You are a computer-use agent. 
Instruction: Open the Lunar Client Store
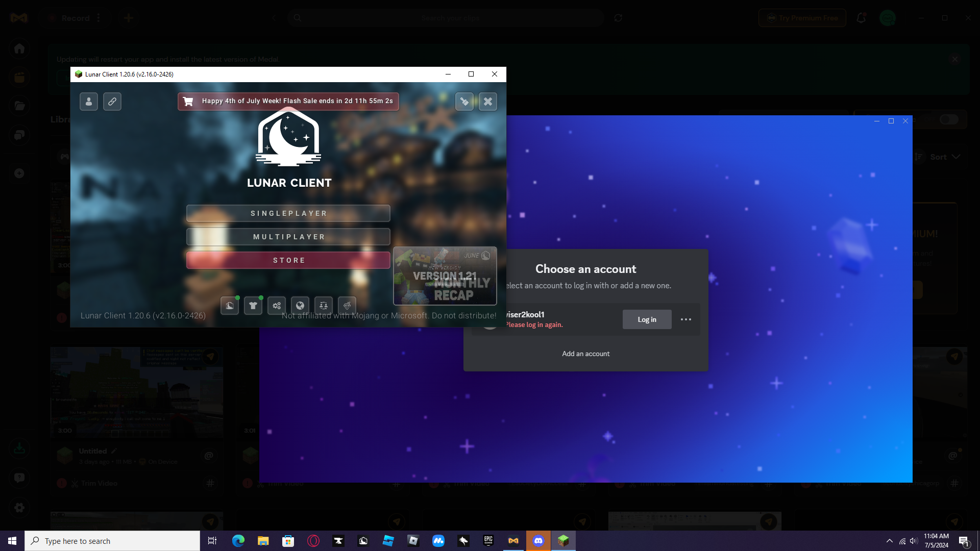coord(288,260)
